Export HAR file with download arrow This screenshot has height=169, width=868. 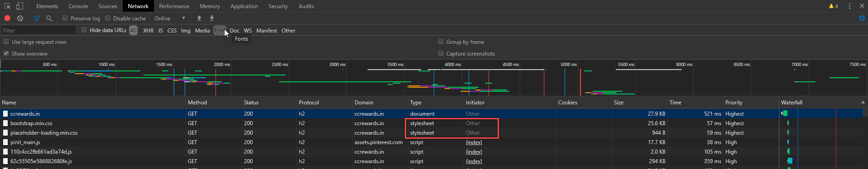click(211, 18)
